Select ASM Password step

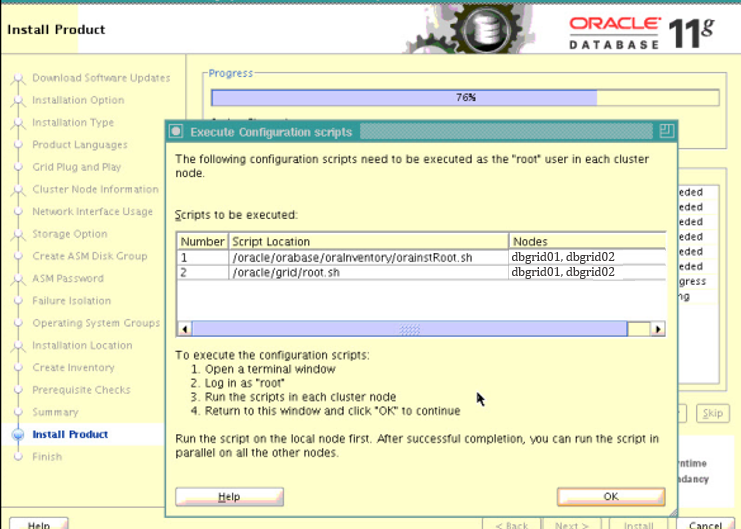coord(68,278)
